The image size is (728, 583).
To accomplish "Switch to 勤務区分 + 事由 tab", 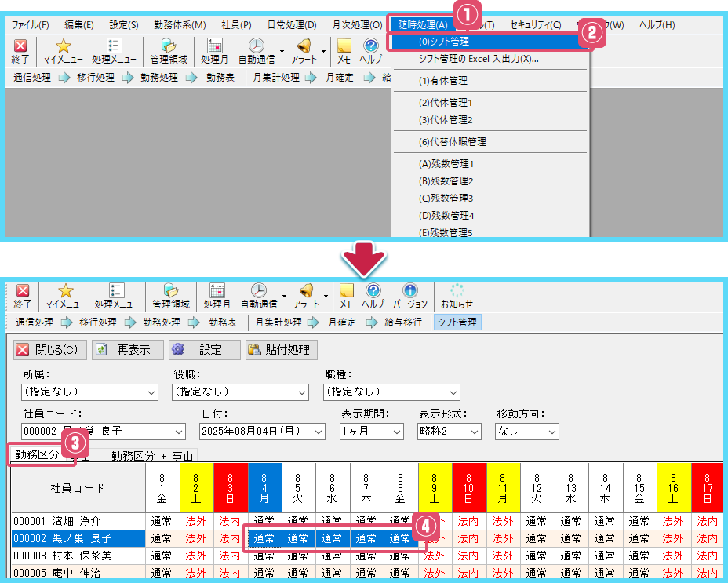I will click(151, 455).
